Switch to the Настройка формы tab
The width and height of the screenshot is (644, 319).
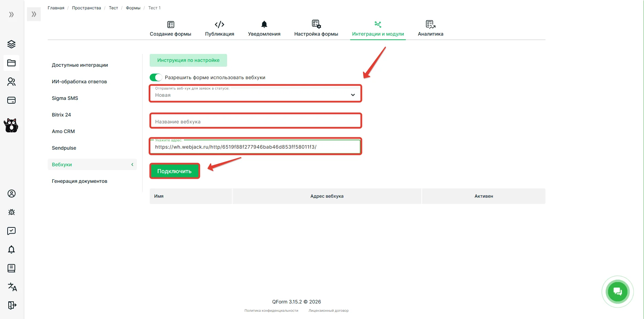316,29
